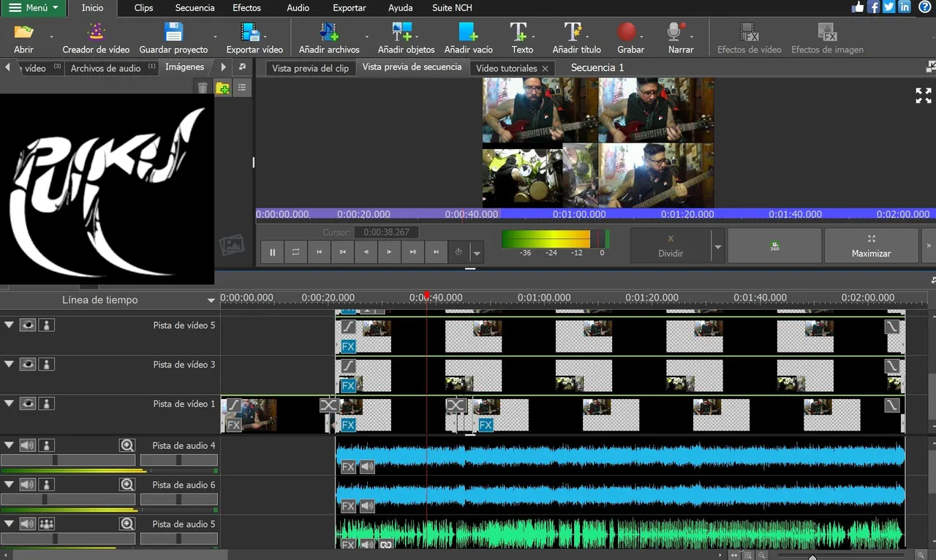Zoom Pista de audio 6 waveform magnifier
This screenshot has height=560, width=936.
(x=127, y=484)
